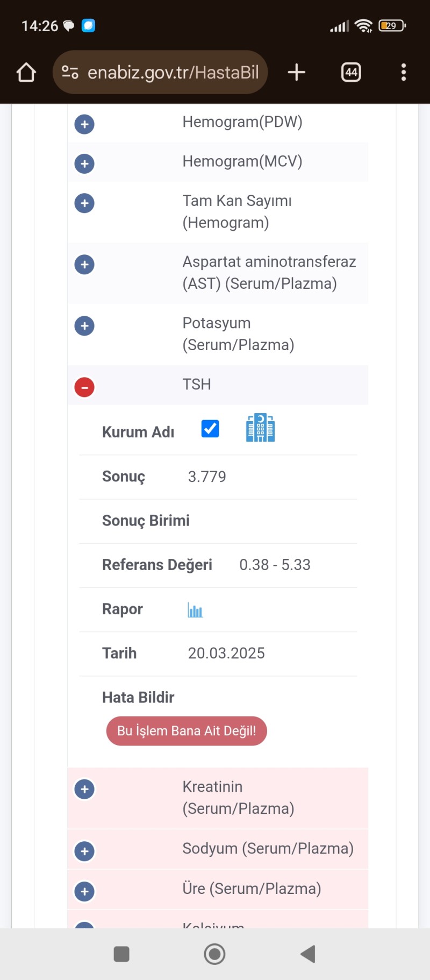430x980 pixels.
Task: Click the "Bu İşlem Bana Ait Değil!" button
Action: tap(187, 731)
